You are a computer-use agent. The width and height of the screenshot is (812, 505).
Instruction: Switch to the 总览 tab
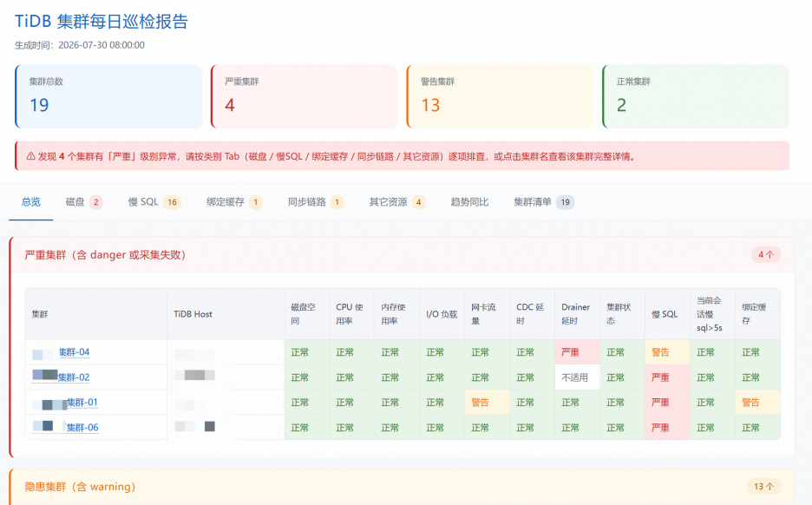[x=31, y=202]
